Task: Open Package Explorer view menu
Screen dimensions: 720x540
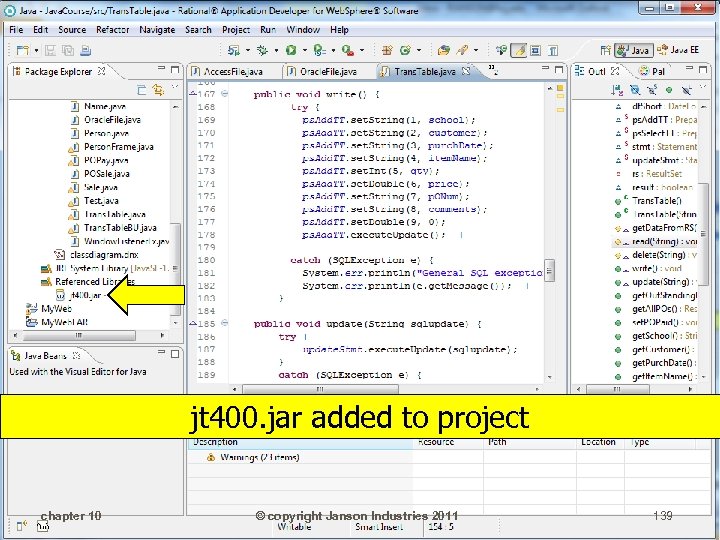Action: (175, 86)
